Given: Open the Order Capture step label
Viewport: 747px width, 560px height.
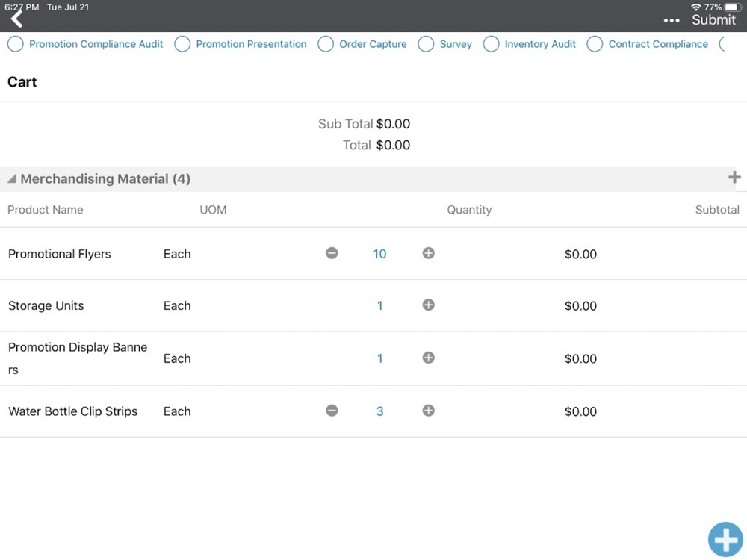Looking at the screenshot, I should click(373, 44).
